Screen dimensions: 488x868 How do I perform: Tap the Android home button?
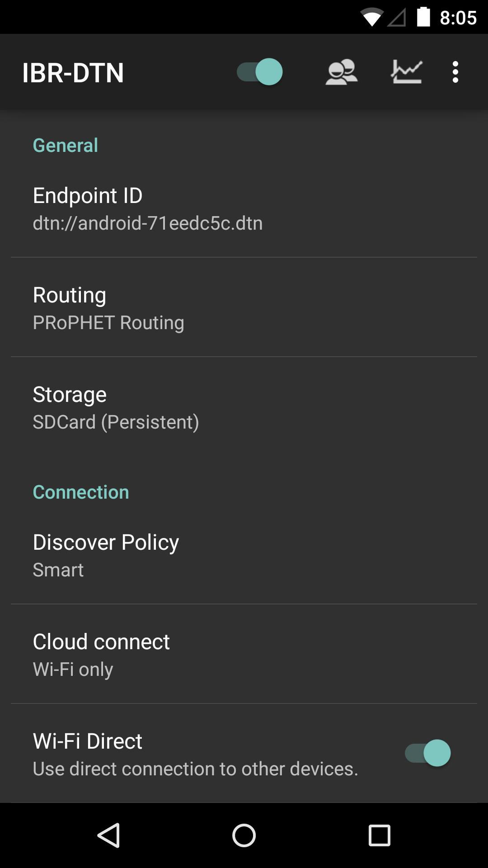point(244,835)
